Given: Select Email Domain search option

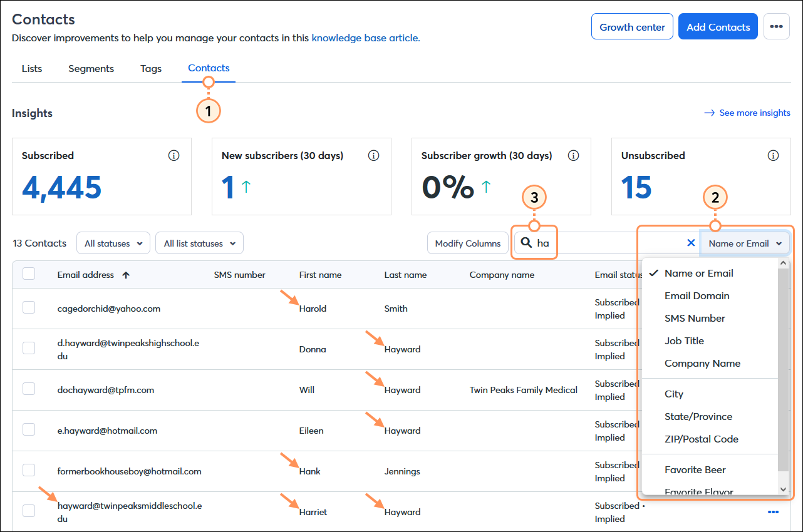Looking at the screenshot, I should click(x=710, y=295).
